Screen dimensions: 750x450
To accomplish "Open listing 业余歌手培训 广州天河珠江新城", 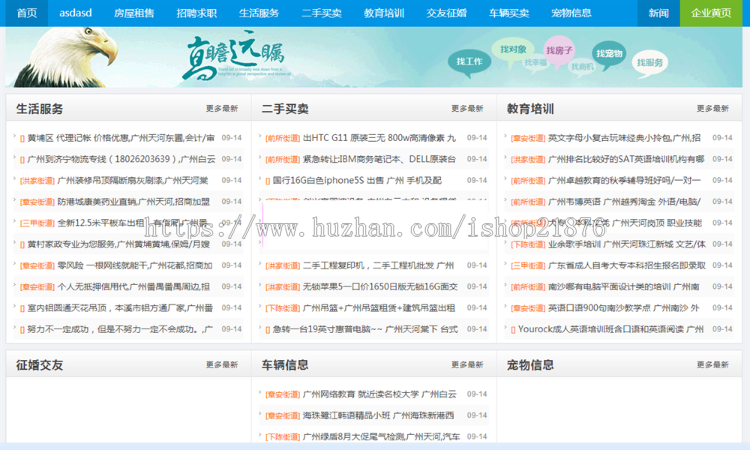I will click(x=627, y=244).
